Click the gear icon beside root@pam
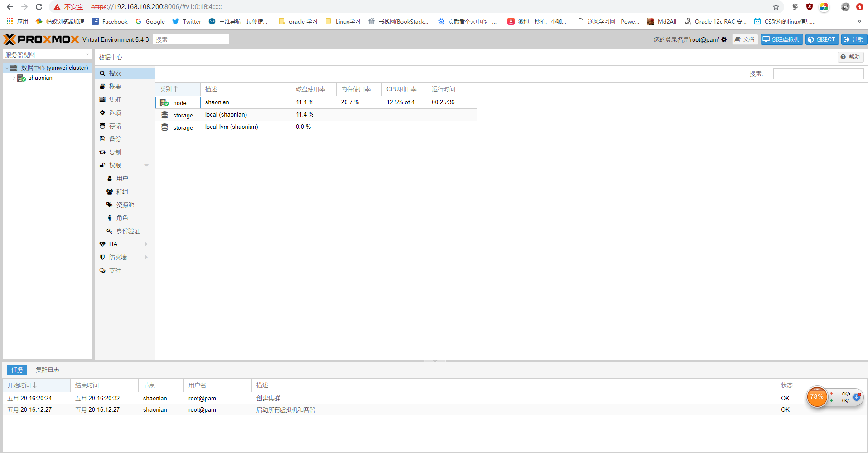This screenshot has width=868, height=453. tap(724, 39)
